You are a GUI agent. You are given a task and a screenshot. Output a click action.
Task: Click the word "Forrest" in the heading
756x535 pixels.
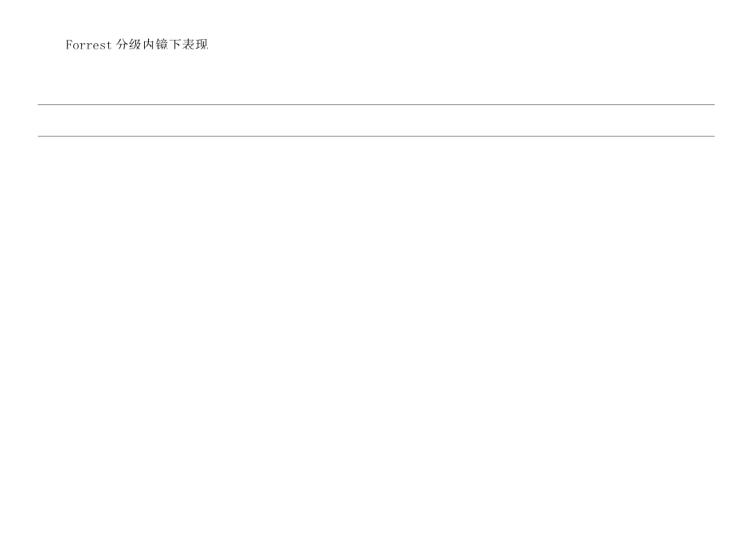[x=88, y=45]
